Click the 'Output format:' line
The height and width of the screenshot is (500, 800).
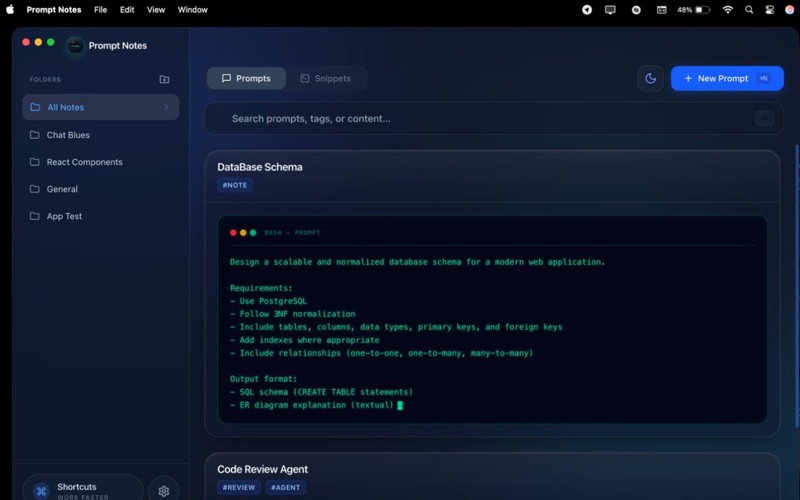point(263,379)
